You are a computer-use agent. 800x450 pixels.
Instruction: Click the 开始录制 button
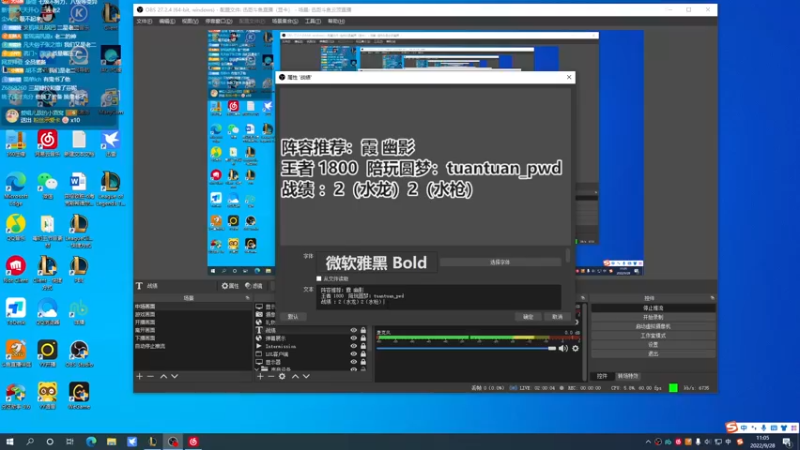coord(653,317)
